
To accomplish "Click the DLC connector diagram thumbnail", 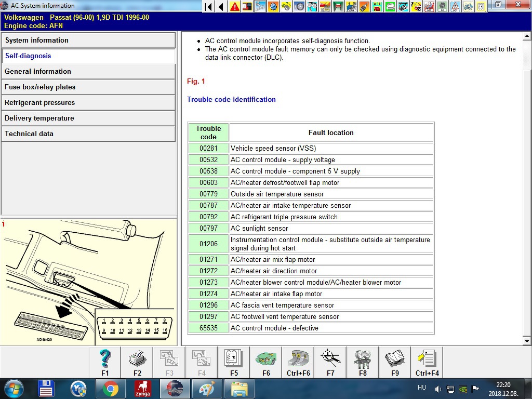I will [x=88, y=282].
